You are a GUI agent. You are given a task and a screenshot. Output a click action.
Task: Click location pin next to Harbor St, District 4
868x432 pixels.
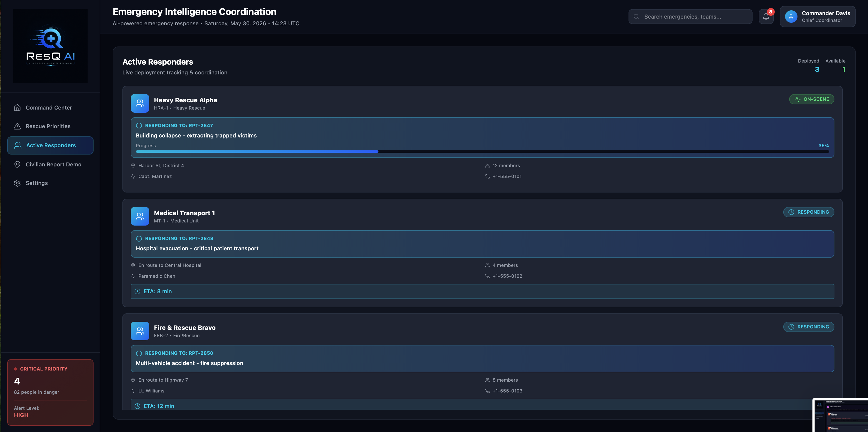point(133,165)
